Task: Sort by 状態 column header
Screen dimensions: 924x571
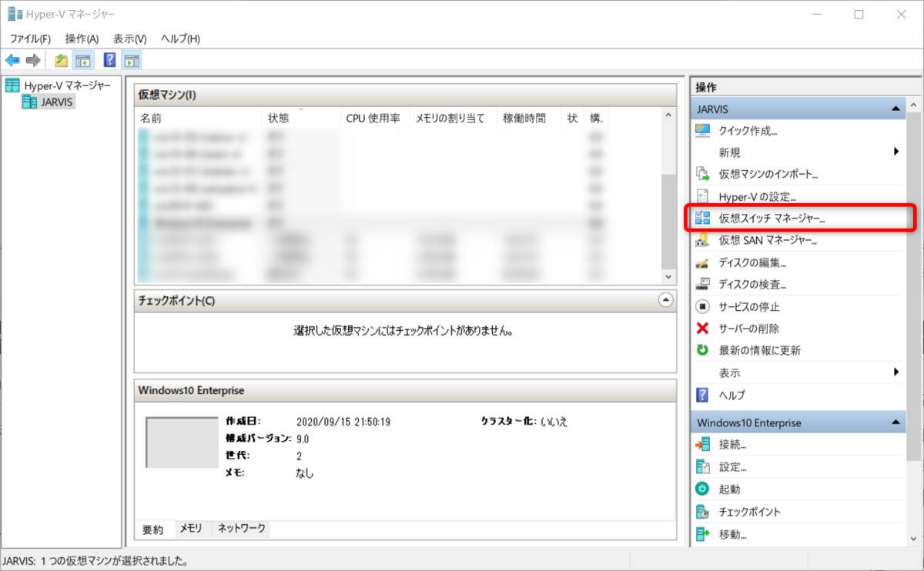Action: tap(301, 118)
